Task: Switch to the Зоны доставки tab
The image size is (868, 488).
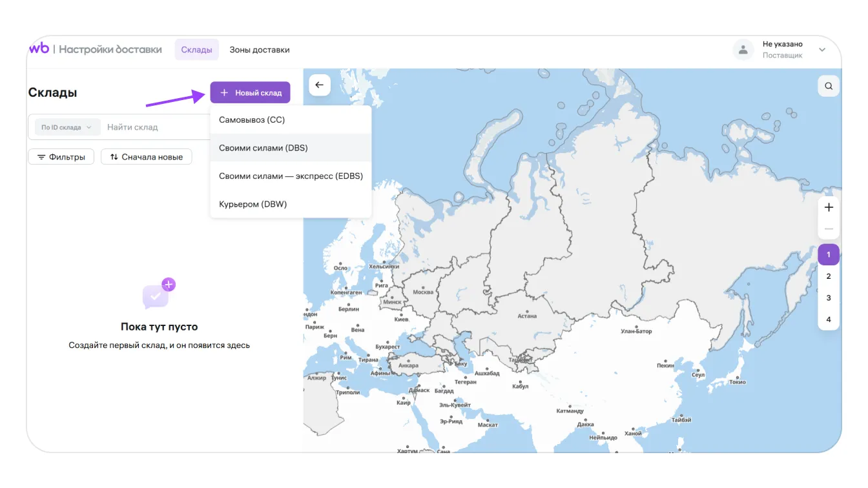Action: point(260,50)
